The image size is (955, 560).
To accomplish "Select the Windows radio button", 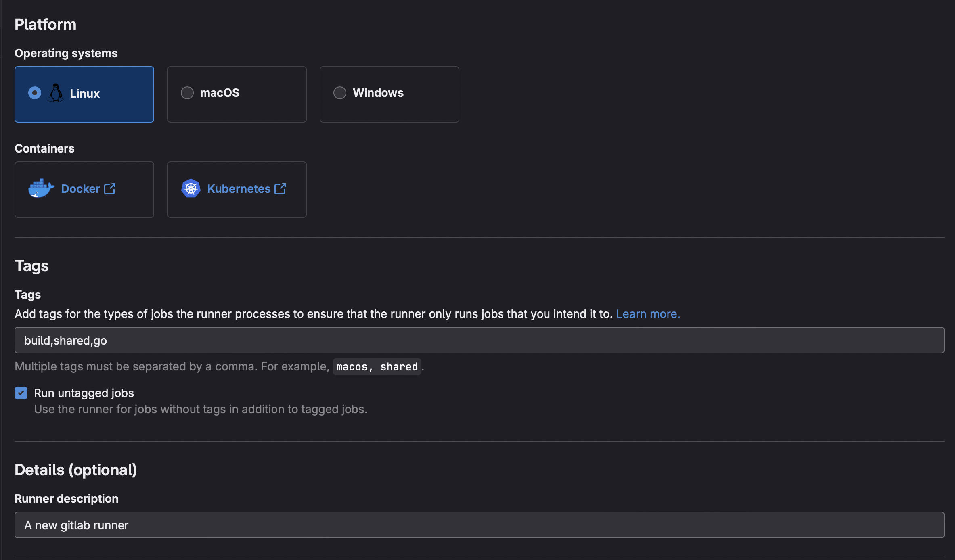I will tap(340, 93).
